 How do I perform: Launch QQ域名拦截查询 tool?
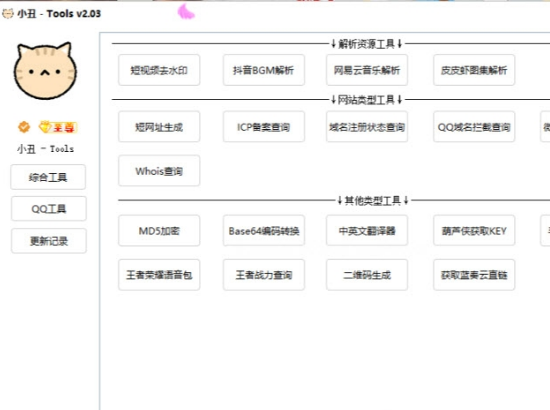click(x=474, y=127)
